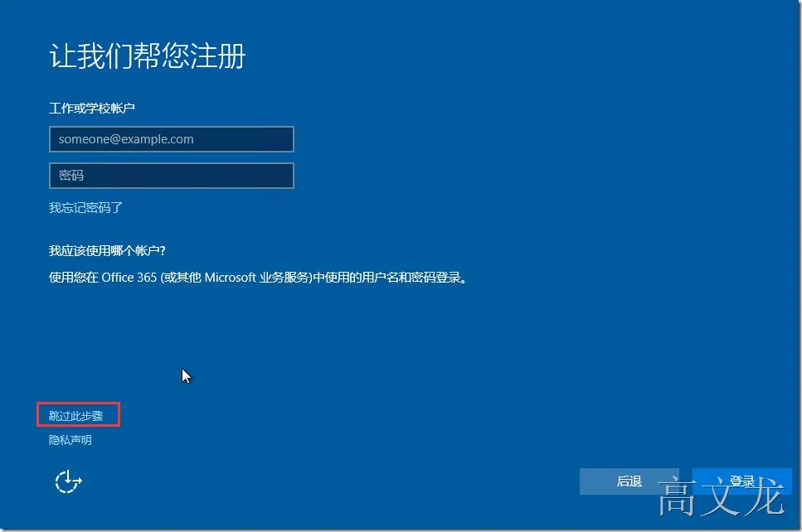Click the Office 365 description sentence
This screenshot has width=802, height=532.
click(258, 278)
